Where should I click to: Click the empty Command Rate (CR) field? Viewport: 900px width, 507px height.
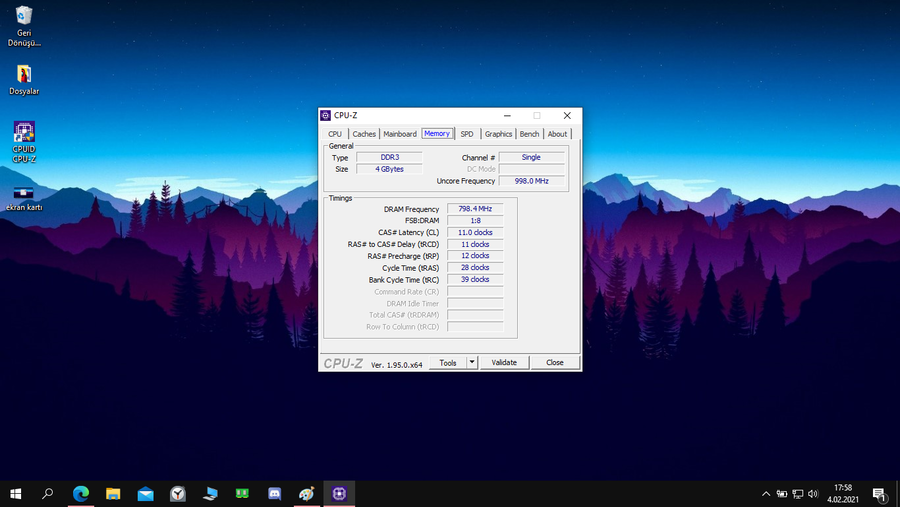(x=475, y=292)
